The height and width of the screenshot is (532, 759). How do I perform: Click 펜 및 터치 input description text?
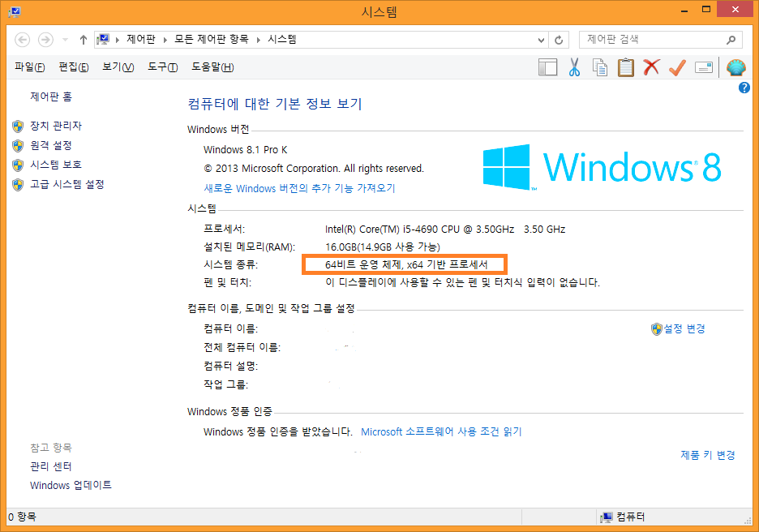(x=462, y=282)
